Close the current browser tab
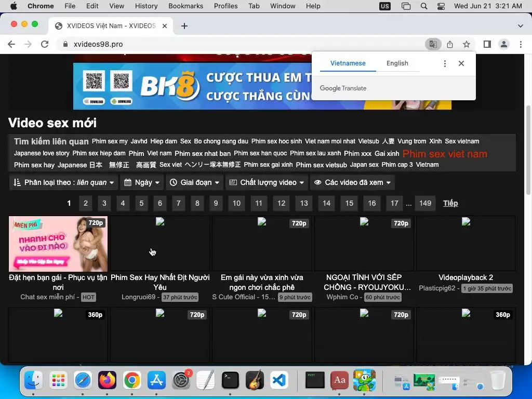532x399 pixels. point(165,26)
